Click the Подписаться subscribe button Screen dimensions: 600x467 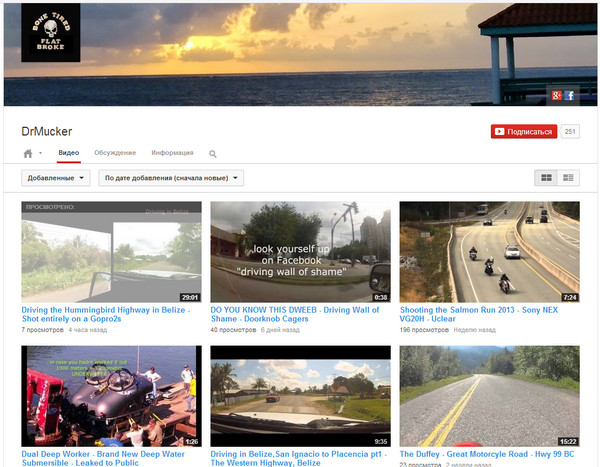[x=524, y=131]
